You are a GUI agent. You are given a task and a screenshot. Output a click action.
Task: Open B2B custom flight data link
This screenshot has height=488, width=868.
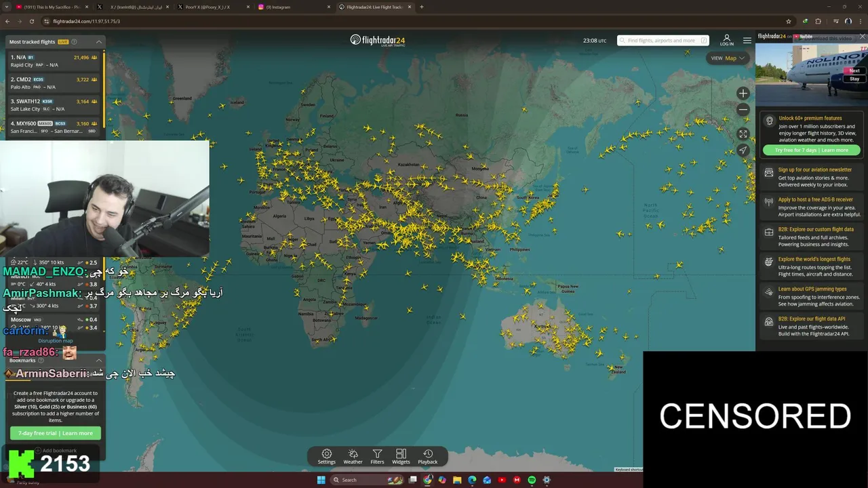click(812, 237)
